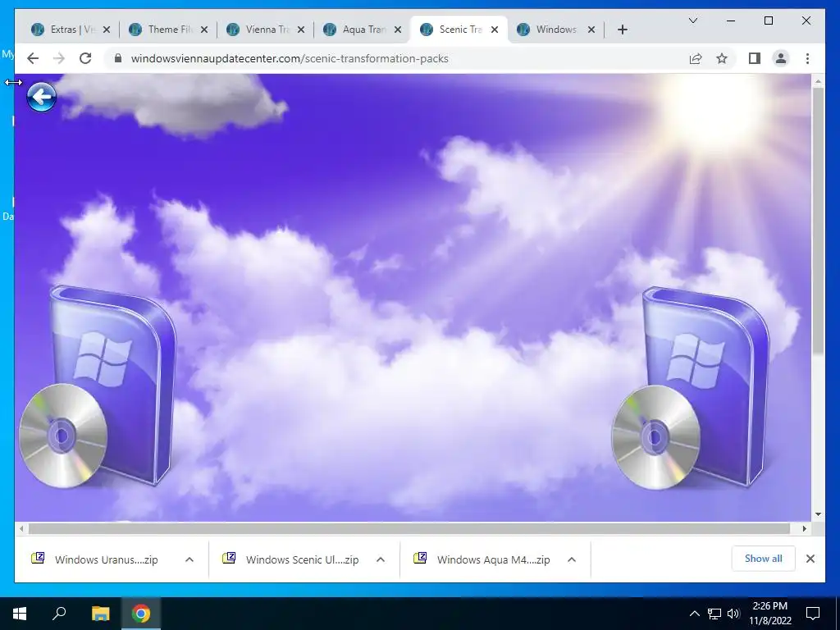Open the Chrome three-dot menu
The image size is (840, 630).
tap(807, 58)
